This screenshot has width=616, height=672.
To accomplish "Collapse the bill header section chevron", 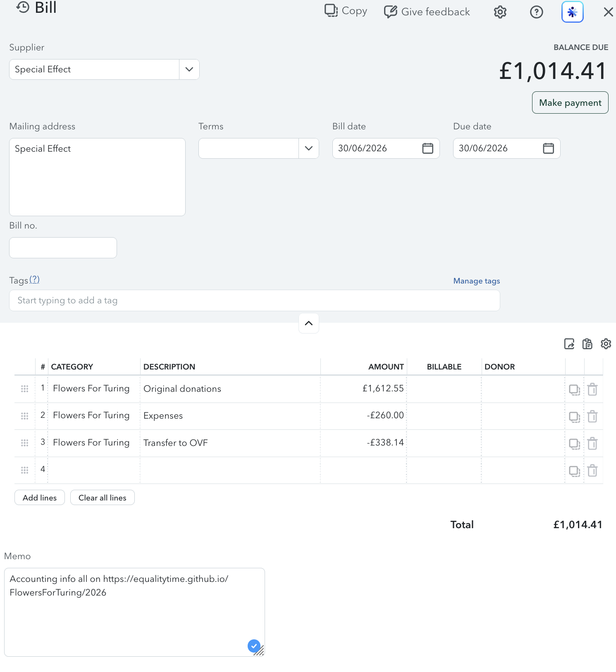I will tap(309, 323).
